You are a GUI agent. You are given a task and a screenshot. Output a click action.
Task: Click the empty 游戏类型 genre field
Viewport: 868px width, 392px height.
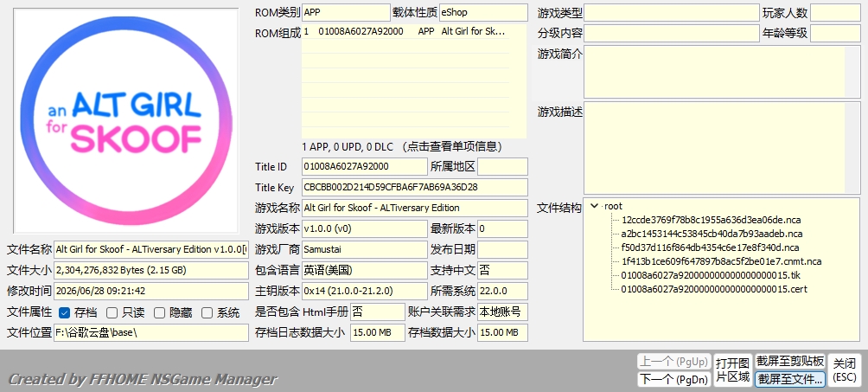tap(672, 13)
